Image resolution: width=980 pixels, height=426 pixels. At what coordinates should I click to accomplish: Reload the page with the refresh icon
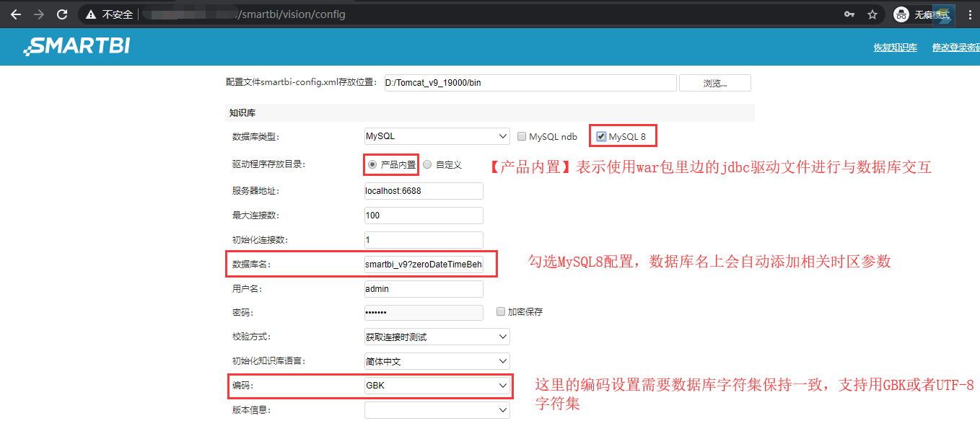click(x=62, y=14)
